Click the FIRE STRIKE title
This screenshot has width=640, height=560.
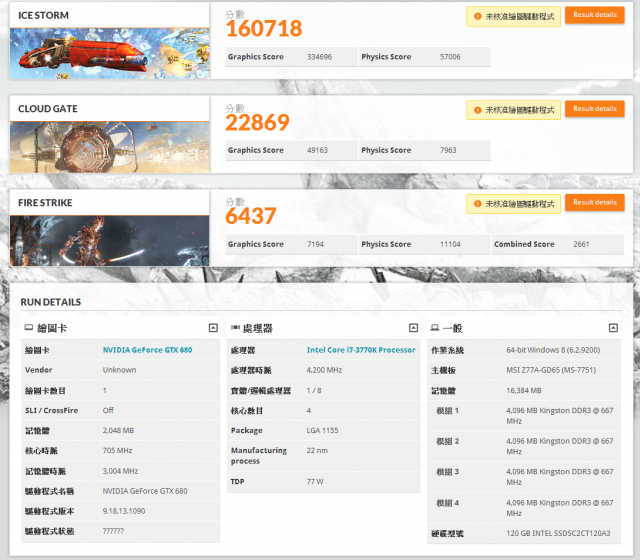pyautogui.click(x=45, y=203)
